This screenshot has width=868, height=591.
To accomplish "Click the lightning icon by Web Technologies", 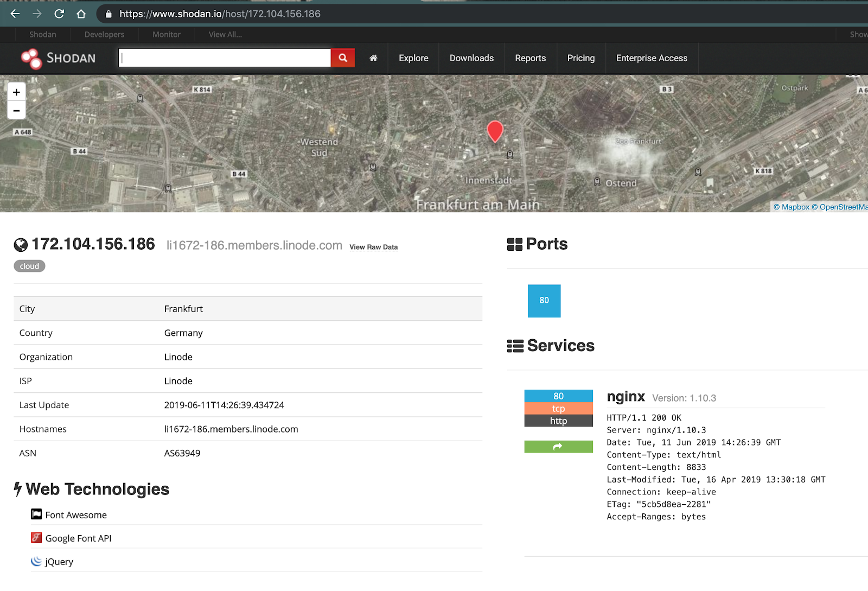I will pos(18,489).
